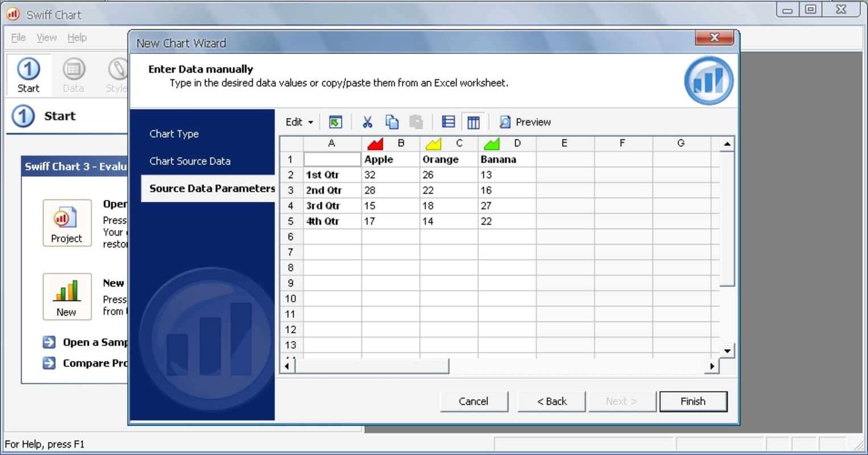Click the Data step icon in main toolbar
Screen dimensions: 868x455
tap(73, 75)
